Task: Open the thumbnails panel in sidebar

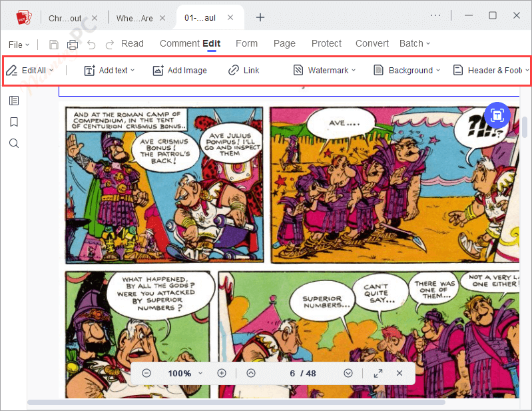Action: [14, 101]
